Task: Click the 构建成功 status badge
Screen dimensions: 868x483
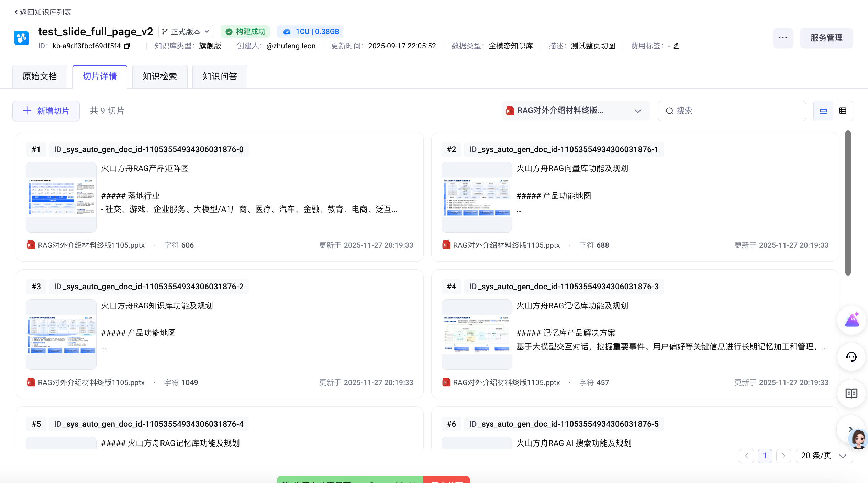Action: (x=245, y=32)
